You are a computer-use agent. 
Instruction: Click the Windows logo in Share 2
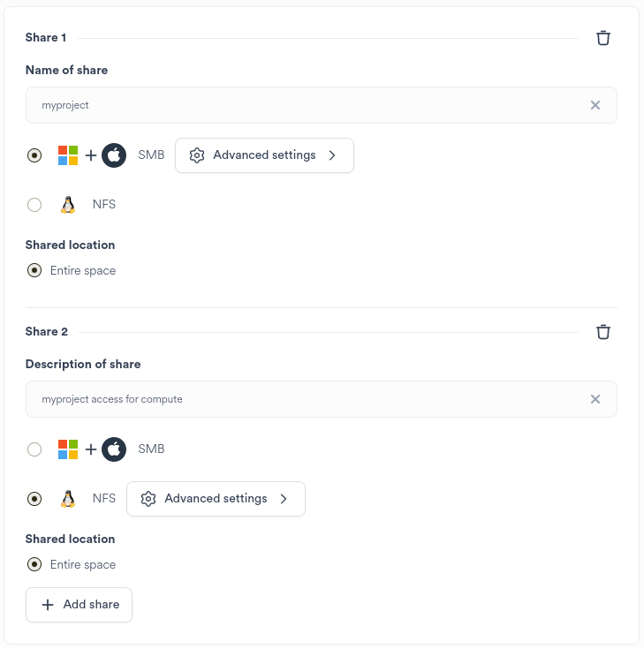pos(68,449)
